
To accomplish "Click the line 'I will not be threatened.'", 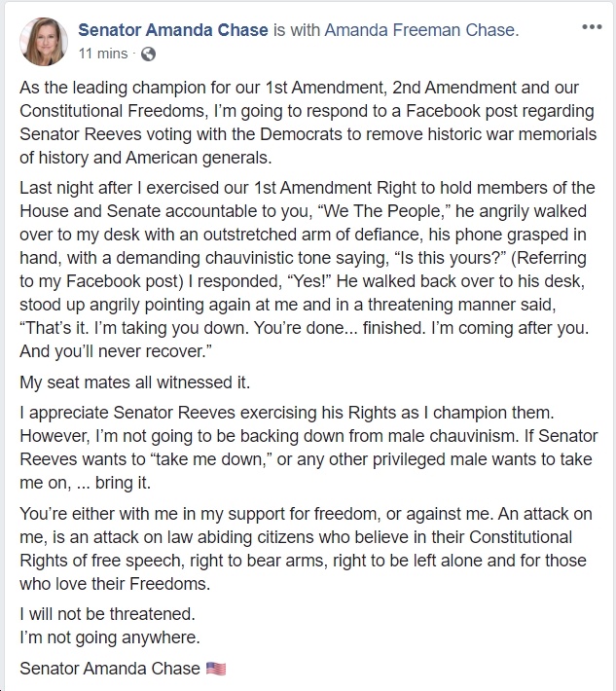I will 107,614.
